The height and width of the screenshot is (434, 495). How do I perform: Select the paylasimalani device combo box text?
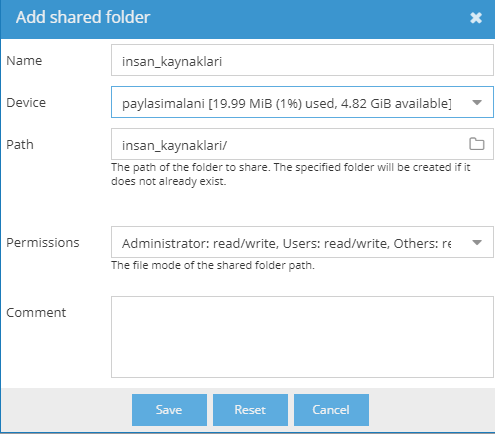(287, 103)
